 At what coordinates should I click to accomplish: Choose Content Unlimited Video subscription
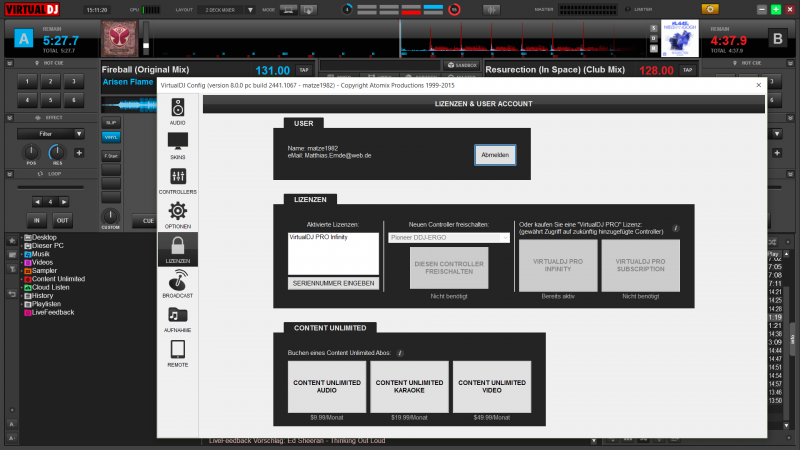tap(492, 387)
